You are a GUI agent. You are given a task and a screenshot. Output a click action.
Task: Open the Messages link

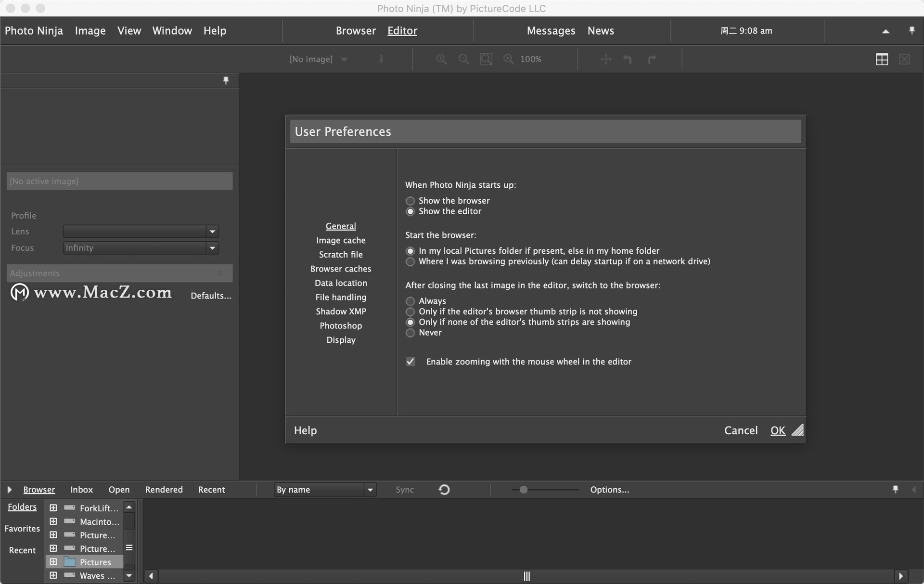(551, 31)
